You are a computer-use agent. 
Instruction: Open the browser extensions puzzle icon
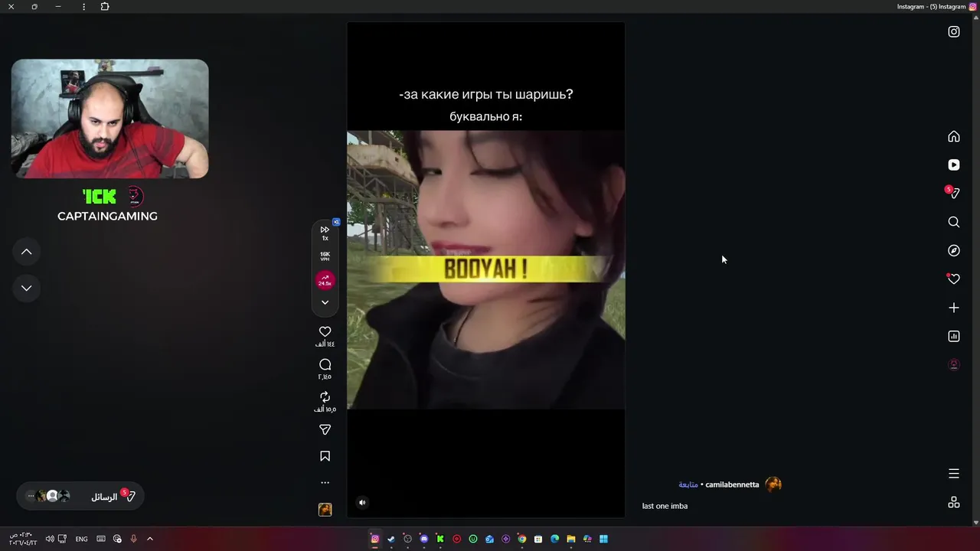[105, 6]
